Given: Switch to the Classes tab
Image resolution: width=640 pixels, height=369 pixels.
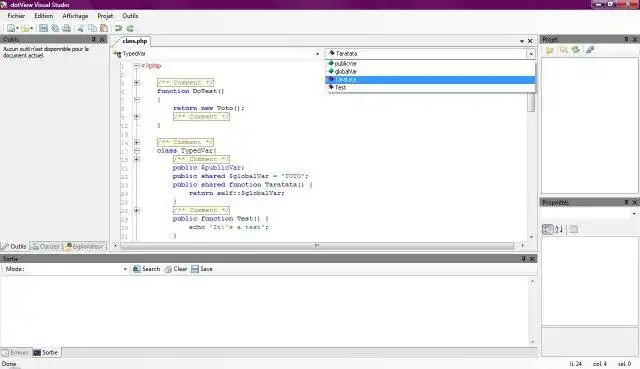Looking at the screenshot, I should (46, 247).
